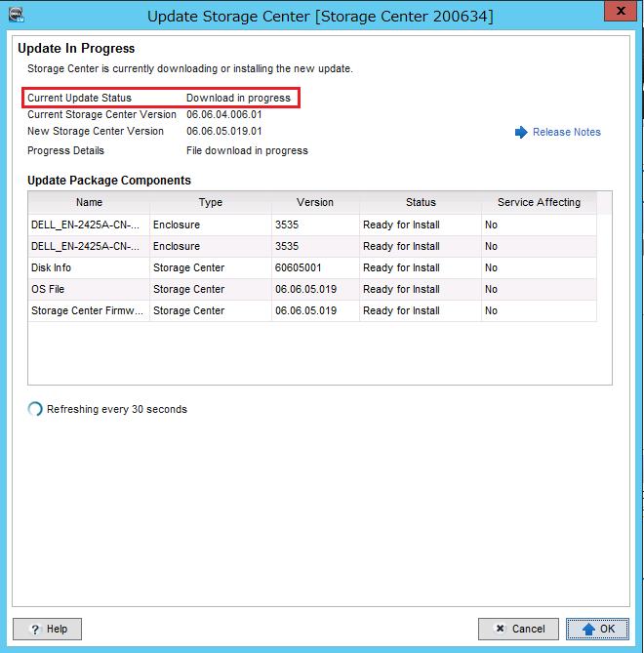Click the blue arrow icon beside Release Notes

point(521,133)
